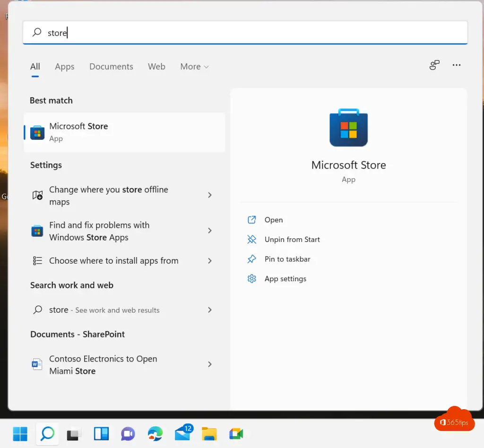484x448 pixels.
Task: Click App settings
Action: 285,279
